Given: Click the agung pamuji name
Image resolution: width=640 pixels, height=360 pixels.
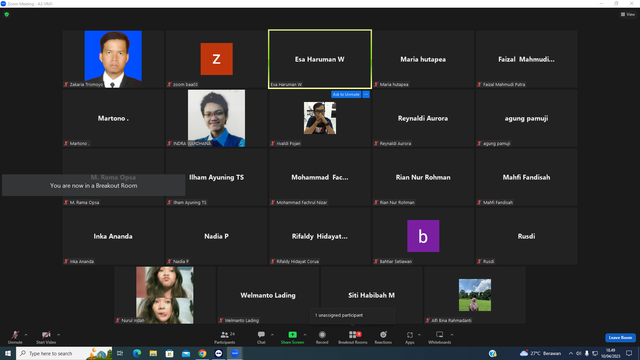Looking at the screenshot, I should coord(526,118).
